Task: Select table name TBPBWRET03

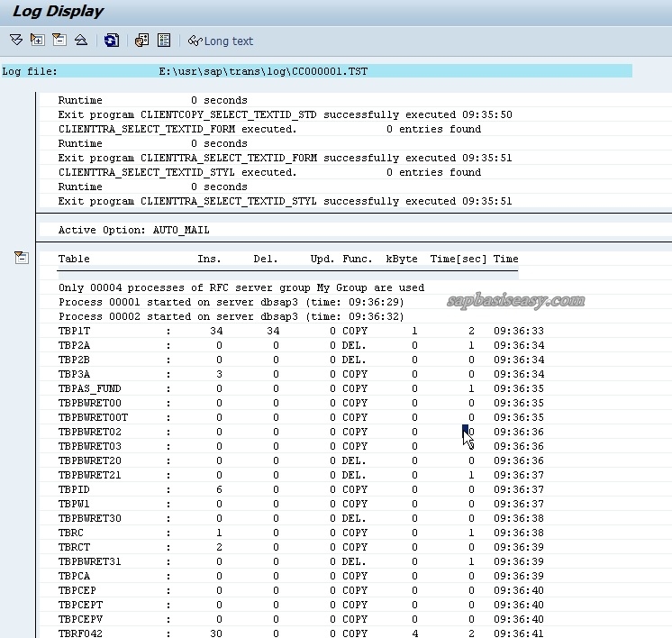Action: point(89,446)
